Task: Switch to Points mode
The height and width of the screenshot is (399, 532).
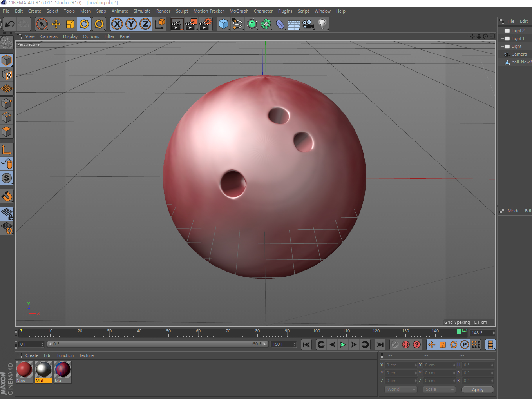Action: [x=7, y=103]
